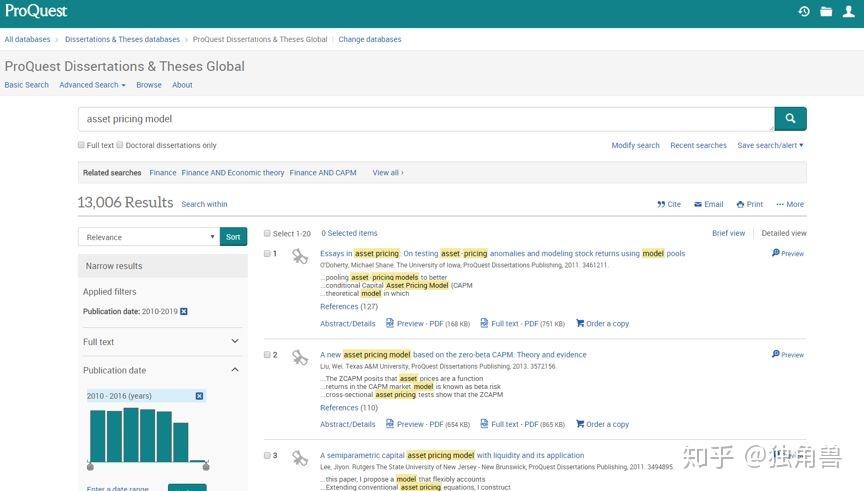Click dissertation icon for result 3

[x=300, y=458]
